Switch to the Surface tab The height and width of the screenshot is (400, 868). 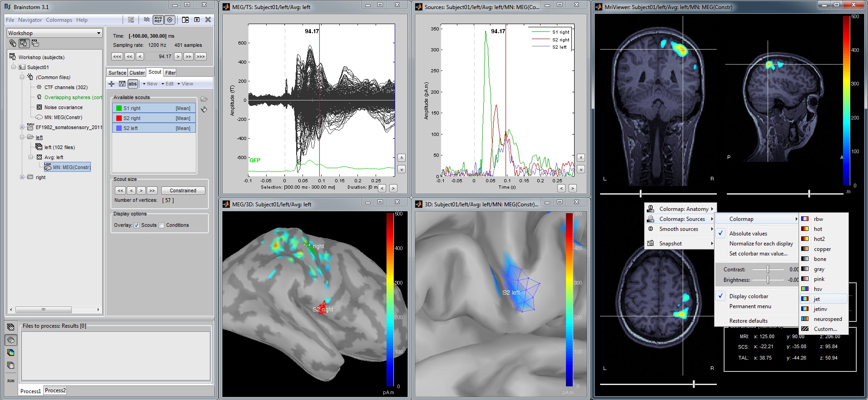(117, 73)
